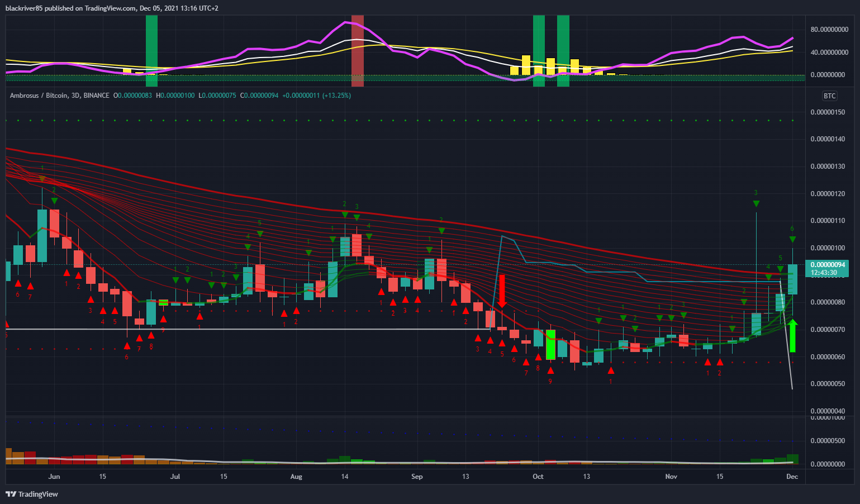Click the Oct date label
This screenshot has width=860, height=504.
(x=538, y=477)
